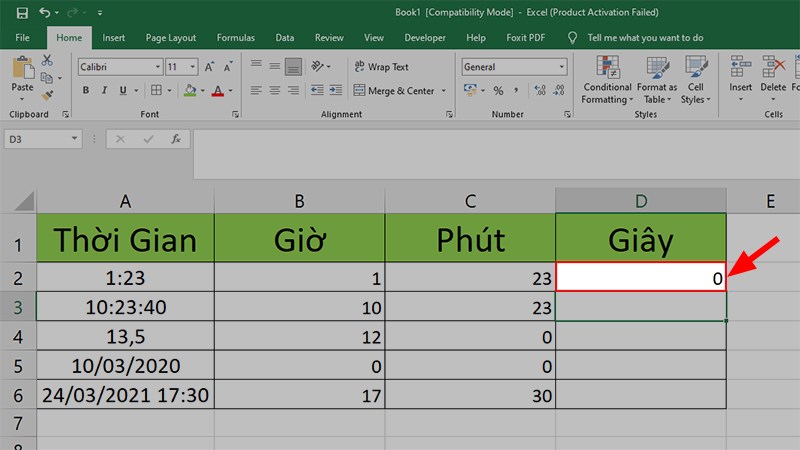The image size is (800, 450).
Task: Click the Insert Function fx icon
Action: [175, 139]
